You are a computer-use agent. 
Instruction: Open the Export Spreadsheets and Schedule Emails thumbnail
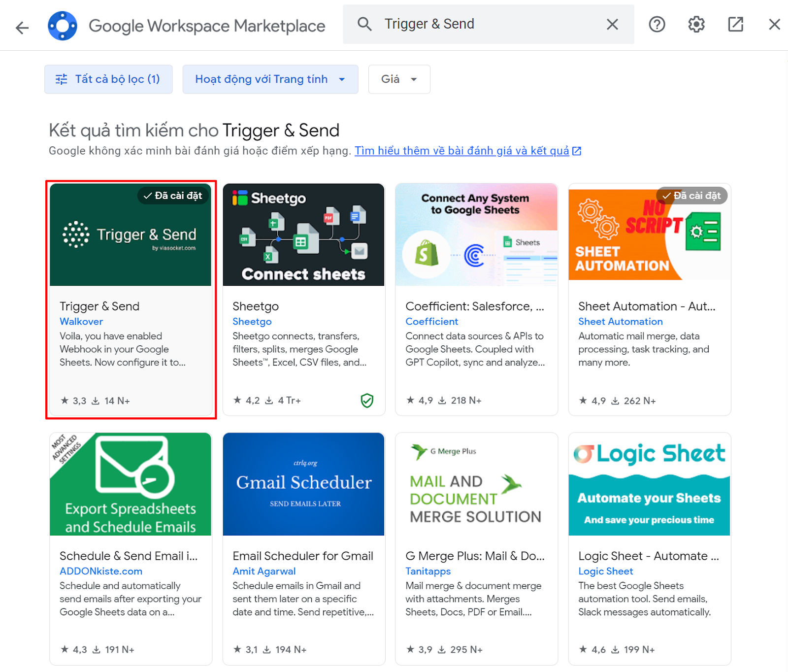(131, 484)
